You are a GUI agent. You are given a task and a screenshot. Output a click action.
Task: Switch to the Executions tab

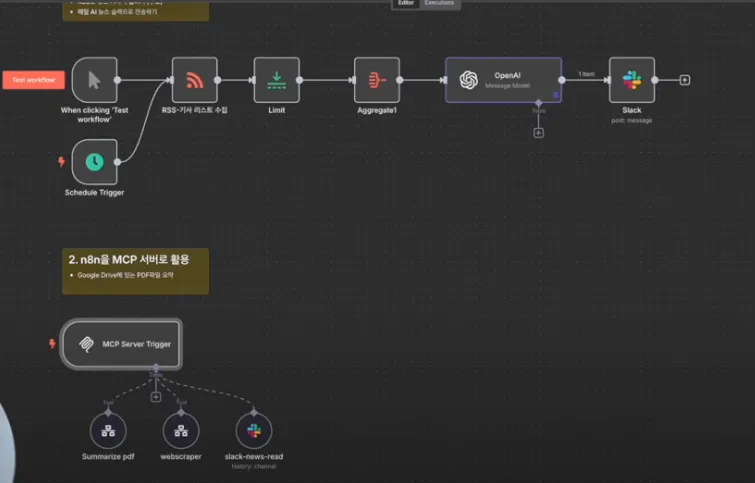tap(439, 3)
